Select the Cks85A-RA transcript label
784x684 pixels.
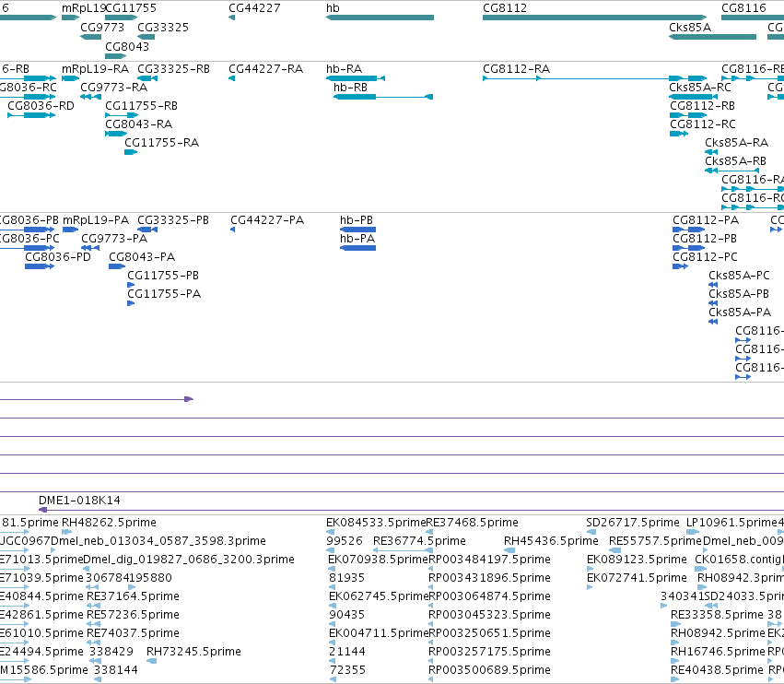(736, 143)
